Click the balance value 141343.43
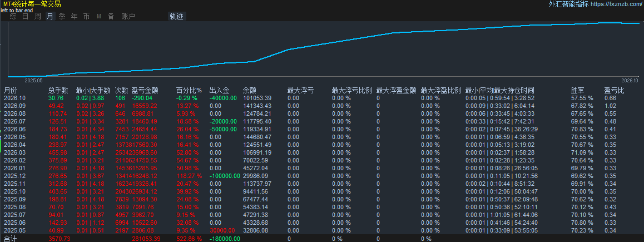 [257, 106]
